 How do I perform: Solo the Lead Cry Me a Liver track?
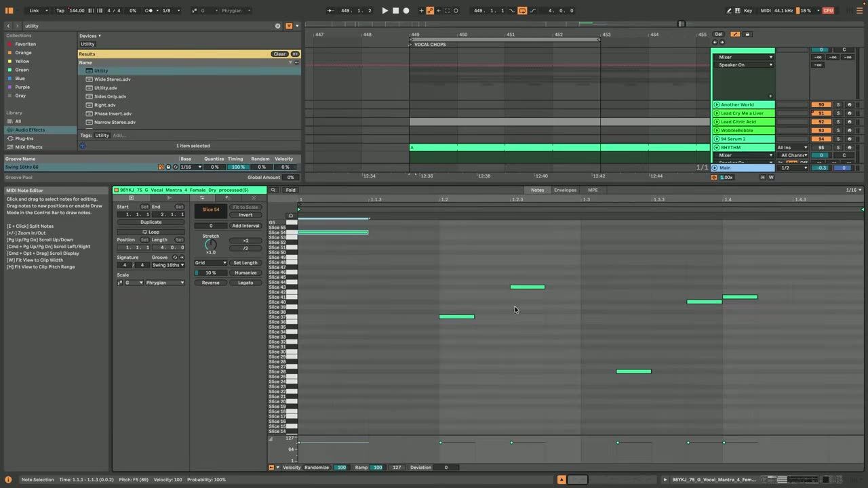click(838, 113)
